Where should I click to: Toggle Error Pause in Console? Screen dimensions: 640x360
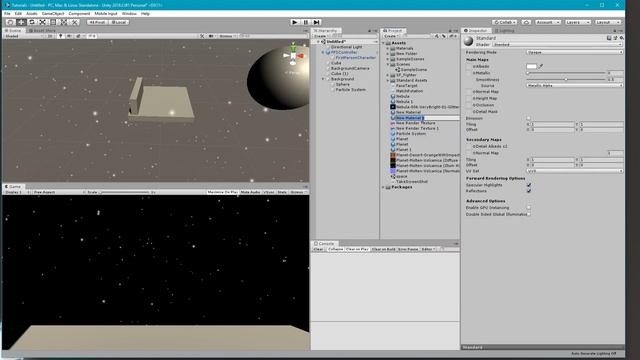[408, 249]
